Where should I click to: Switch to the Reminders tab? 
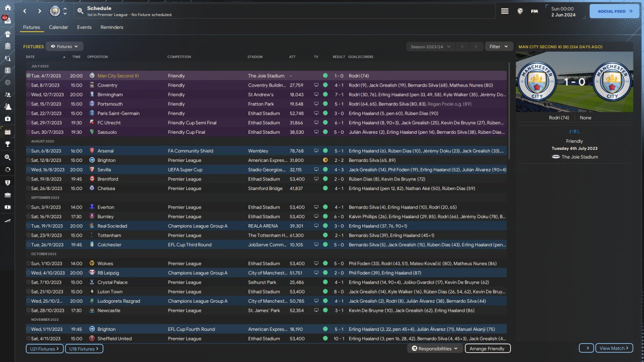pyautogui.click(x=112, y=27)
